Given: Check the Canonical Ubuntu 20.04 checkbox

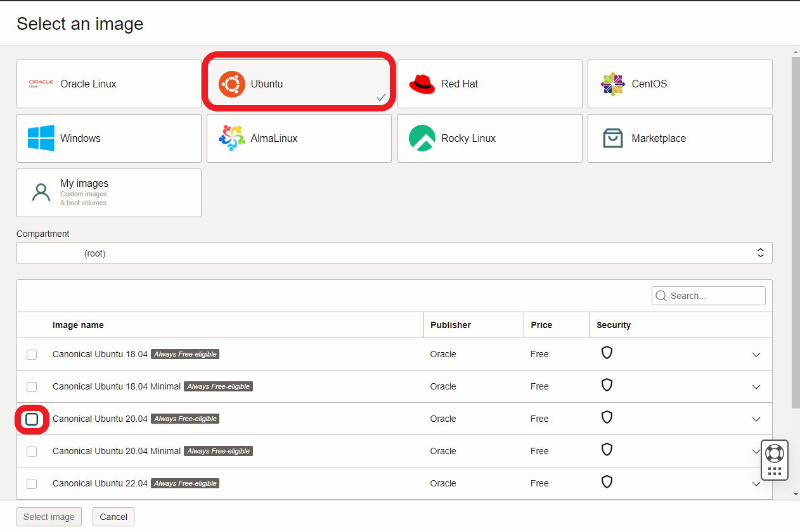Looking at the screenshot, I should pos(32,419).
